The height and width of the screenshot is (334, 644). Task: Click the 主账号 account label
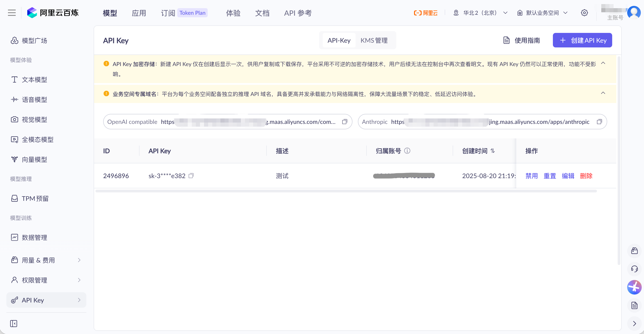point(615,18)
